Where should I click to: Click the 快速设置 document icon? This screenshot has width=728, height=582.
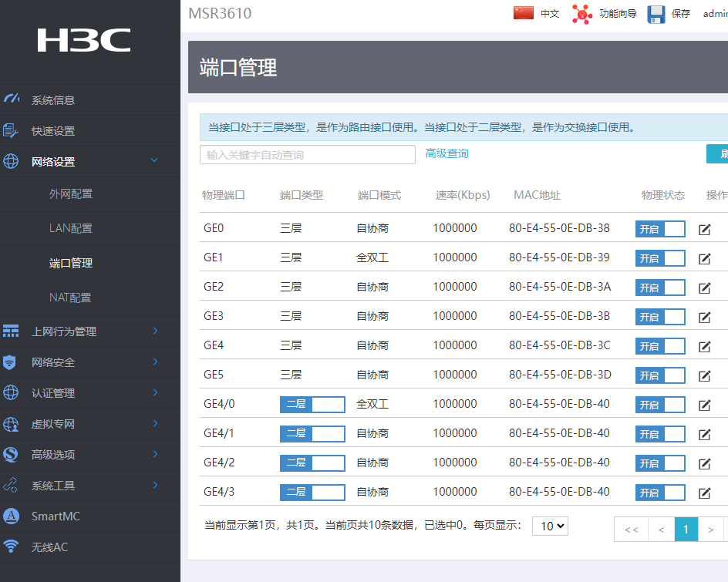click(10, 130)
